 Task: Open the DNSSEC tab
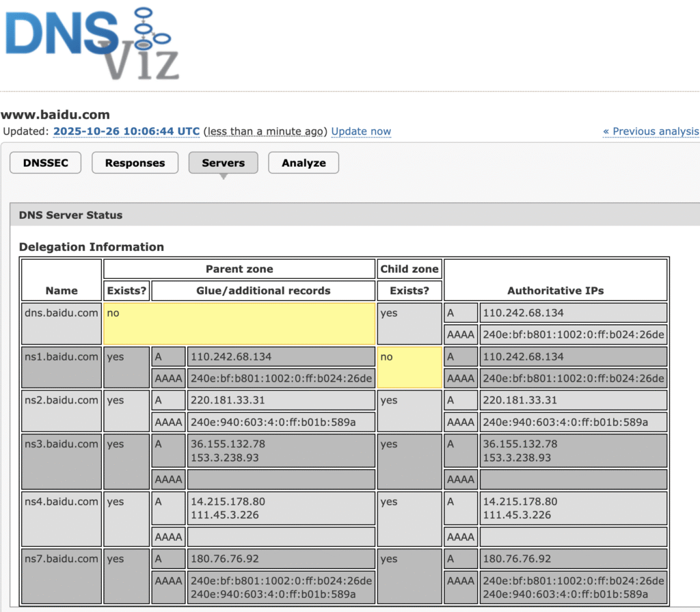click(x=45, y=163)
